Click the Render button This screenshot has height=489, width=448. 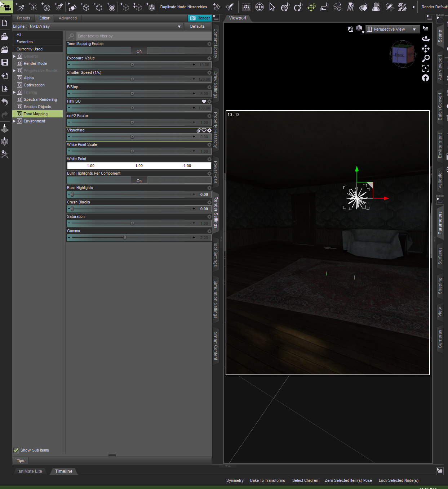pyautogui.click(x=200, y=18)
